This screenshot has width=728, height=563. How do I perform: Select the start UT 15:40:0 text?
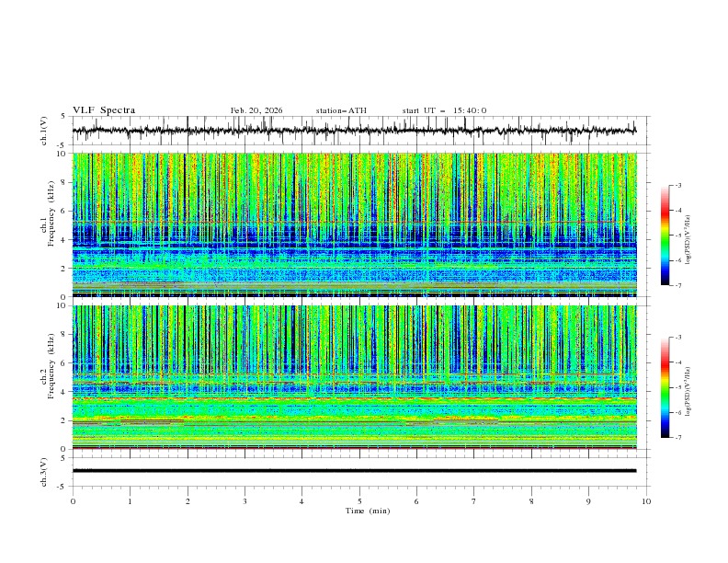tap(444, 110)
